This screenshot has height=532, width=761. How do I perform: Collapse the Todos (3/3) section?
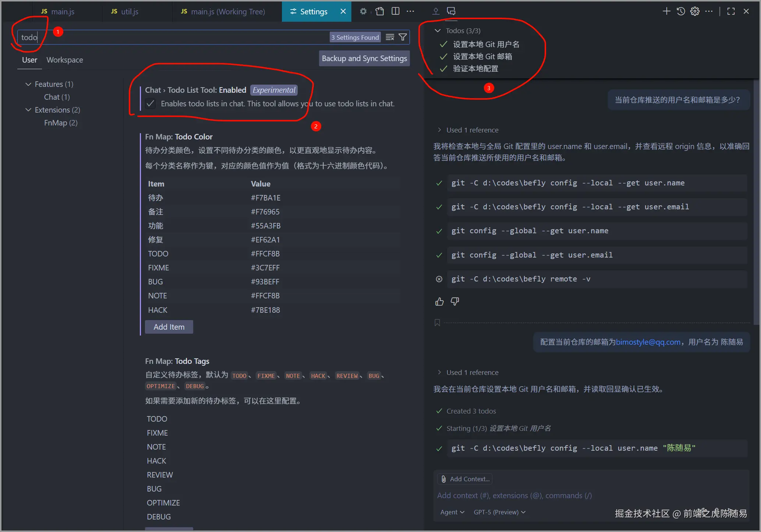coord(437,31)
